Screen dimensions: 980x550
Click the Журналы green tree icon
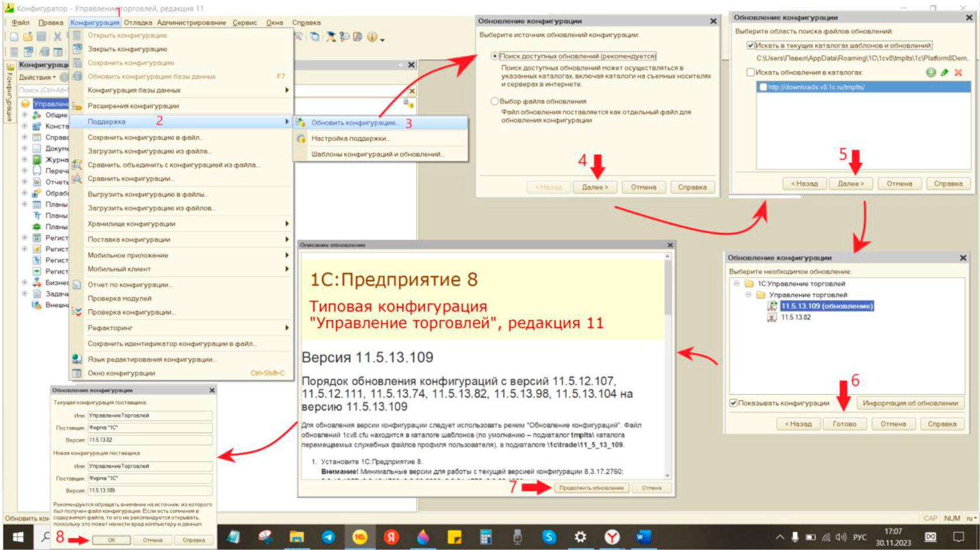37,160
